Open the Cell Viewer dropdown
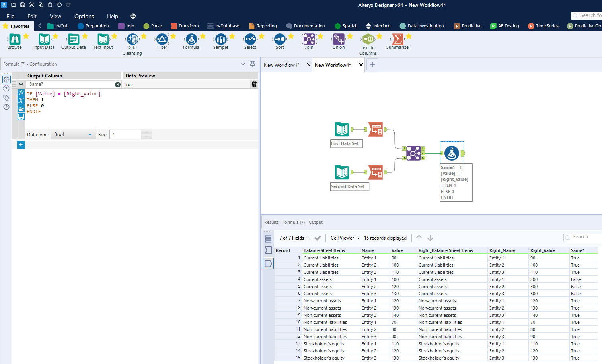This screenshot has width=602, height=364. (x=345, y=238)
